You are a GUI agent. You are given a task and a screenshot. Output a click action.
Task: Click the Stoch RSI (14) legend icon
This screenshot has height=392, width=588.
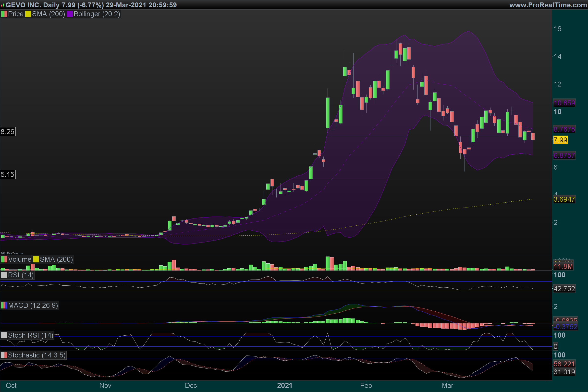pyautogui.click(x=4, y=335)
